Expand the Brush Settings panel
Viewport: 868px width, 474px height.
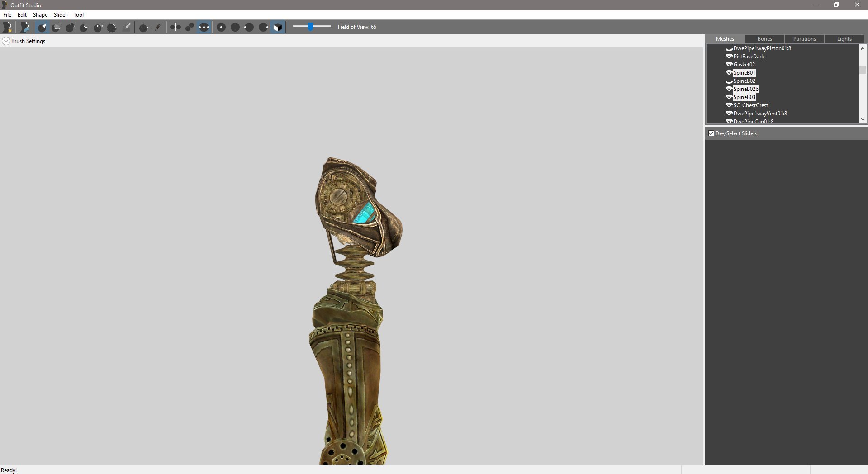point(6,41)
